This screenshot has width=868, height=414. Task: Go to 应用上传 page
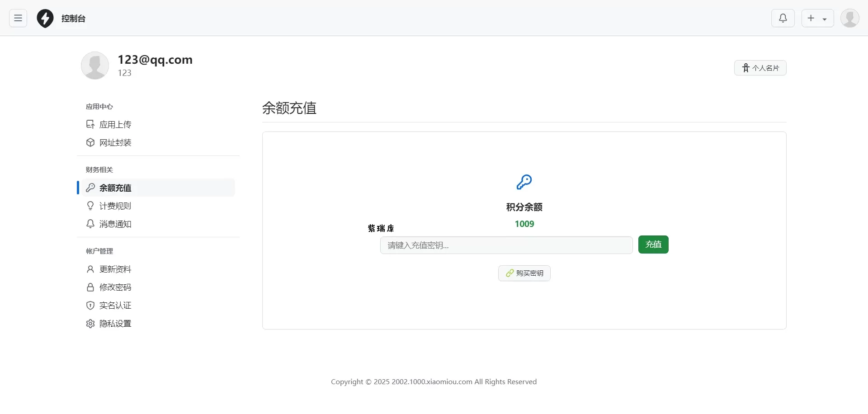(115, 124)
